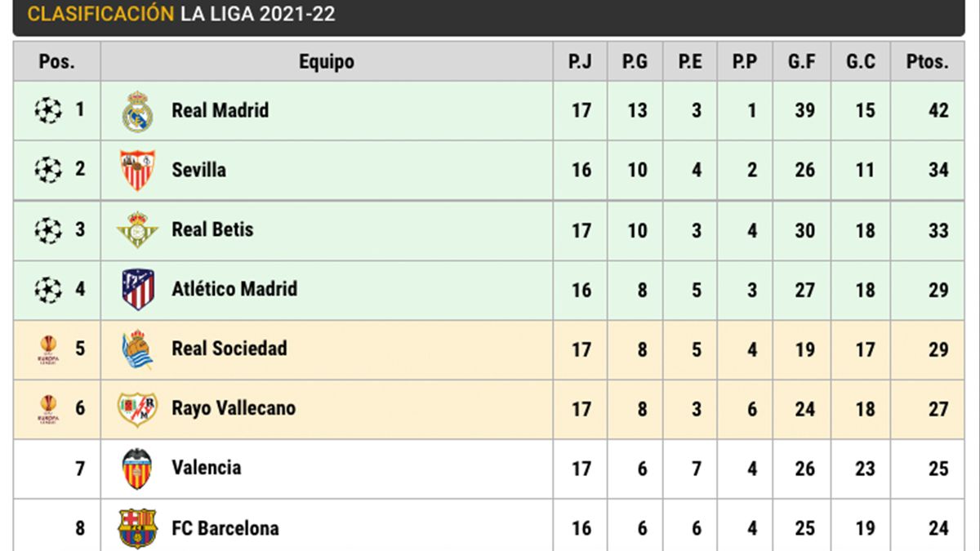Viewport: 980px width, 551px height.
Task: Click the Clasificación La Liga 2021-22 title
Action: 181,14
